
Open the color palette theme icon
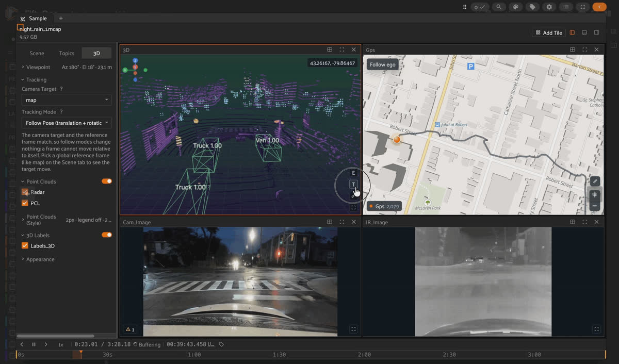pyautogui.click(x=515, y=7)
